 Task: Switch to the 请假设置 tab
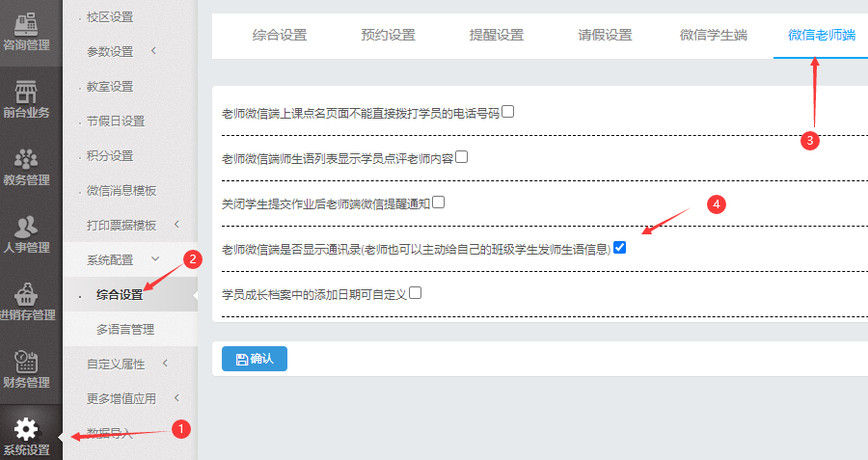point(605,35)
